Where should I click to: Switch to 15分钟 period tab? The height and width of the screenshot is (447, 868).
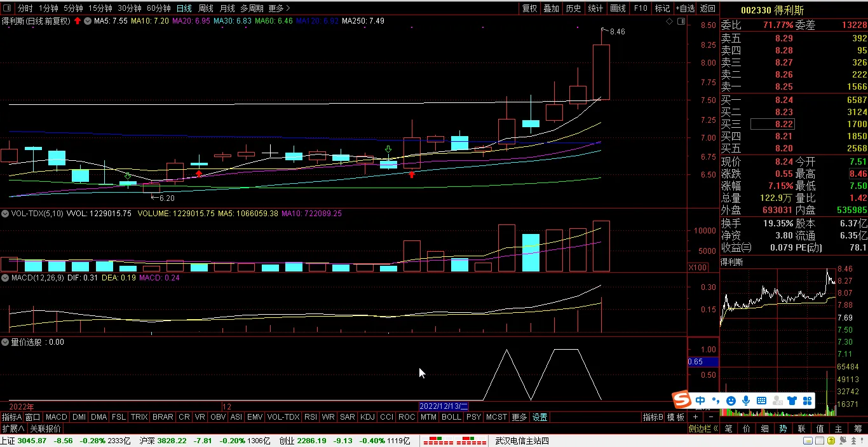click(x=100, y=8)
